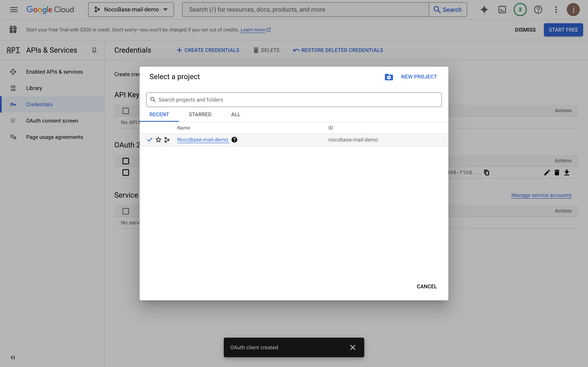Check the Service Accounts header checkbox

[126, 211]
